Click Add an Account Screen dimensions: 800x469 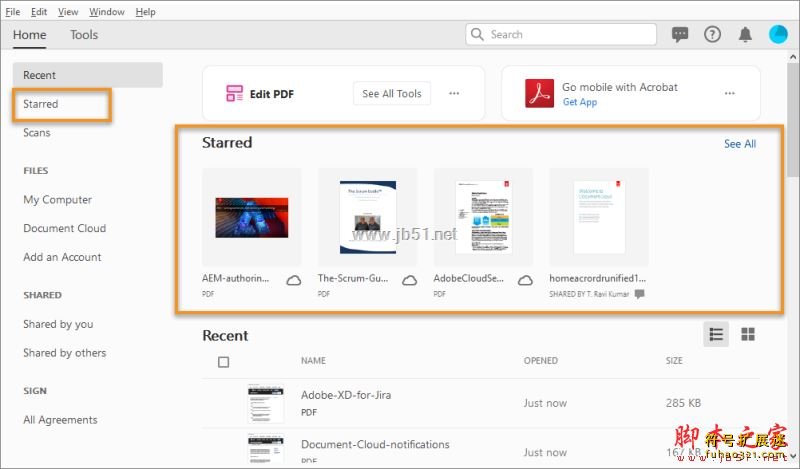click(62, 257)
